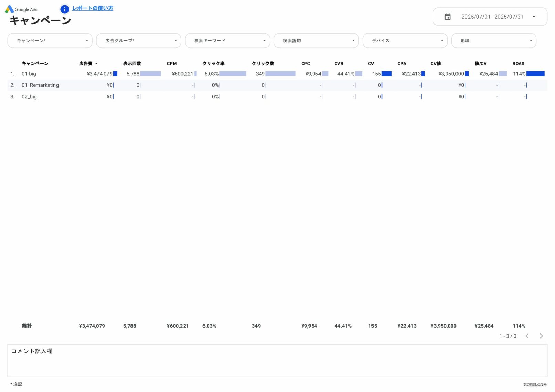Expand the デバイス filter dropdown
The image size is (555, 392).
(405, 41)
